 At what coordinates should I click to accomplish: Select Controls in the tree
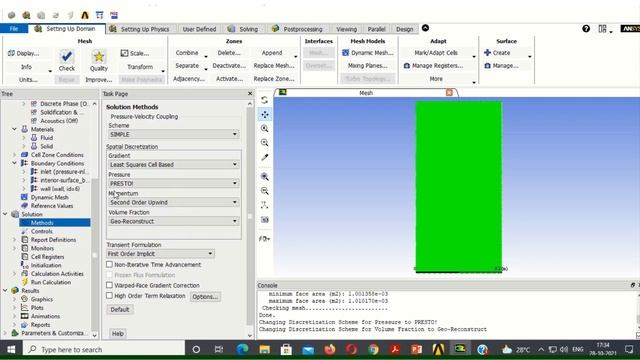click(42, 231)
